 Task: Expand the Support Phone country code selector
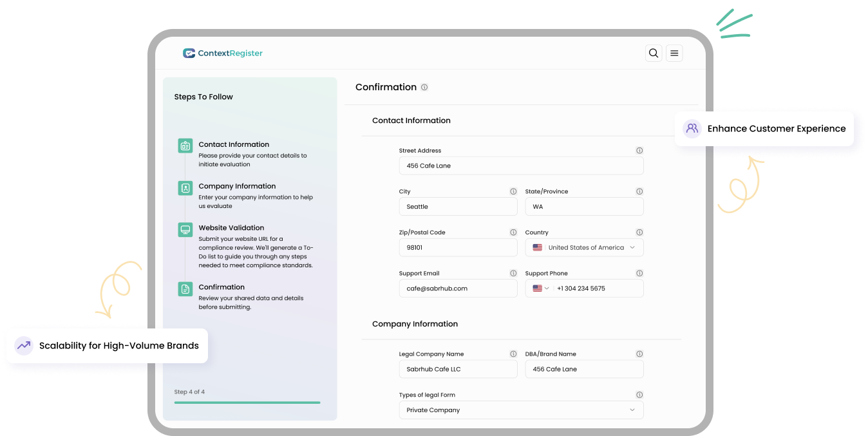pyautogui.click(x=540, y=289)
